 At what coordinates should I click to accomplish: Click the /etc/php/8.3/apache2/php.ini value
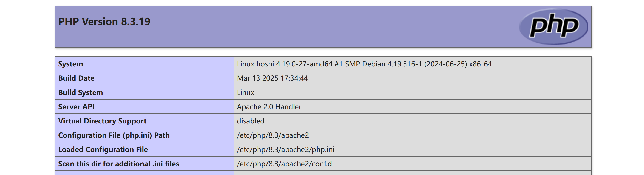pyautogui.click(x=286, y=149)
